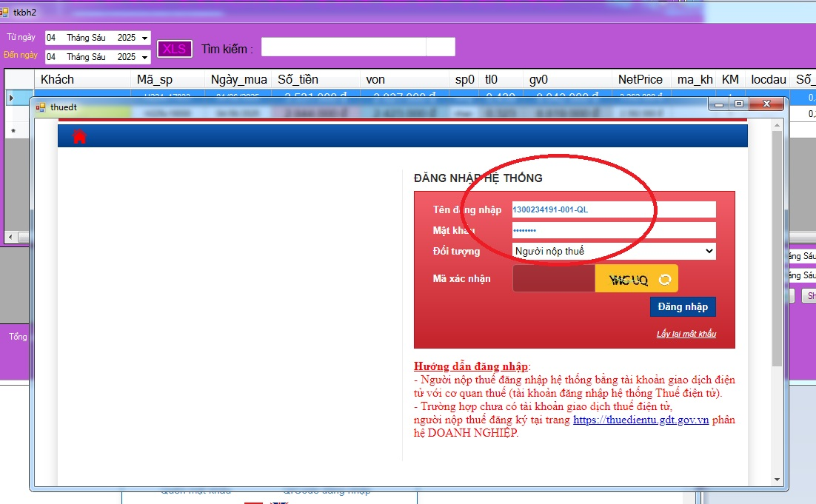This screenshot has width=816, height=504.
Task: Minimize the thuedt window
Action: pyautogui.click(x=718, y=104)
